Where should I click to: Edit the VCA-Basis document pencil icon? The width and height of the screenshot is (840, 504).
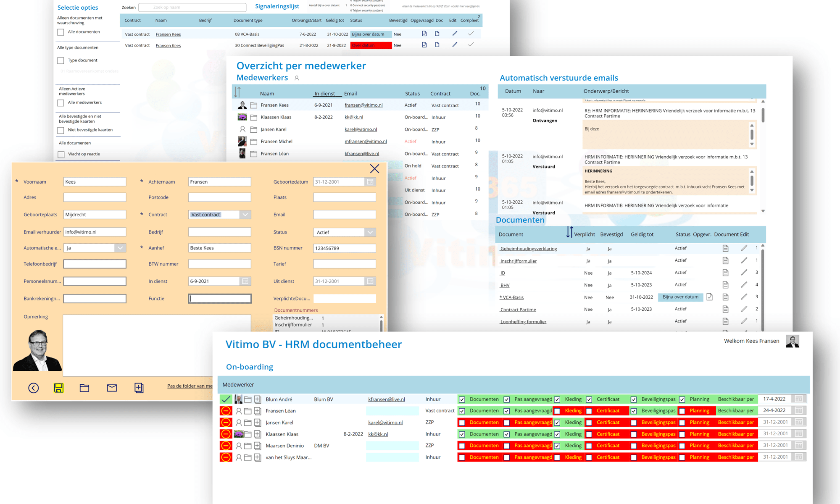point(744,297)
